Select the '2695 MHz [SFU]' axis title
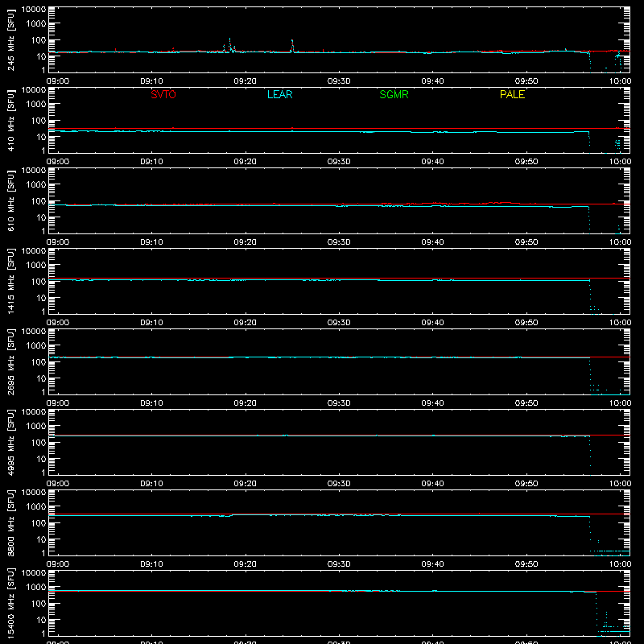The height and width of the screenshot is (644, 644). click(10, 361)
